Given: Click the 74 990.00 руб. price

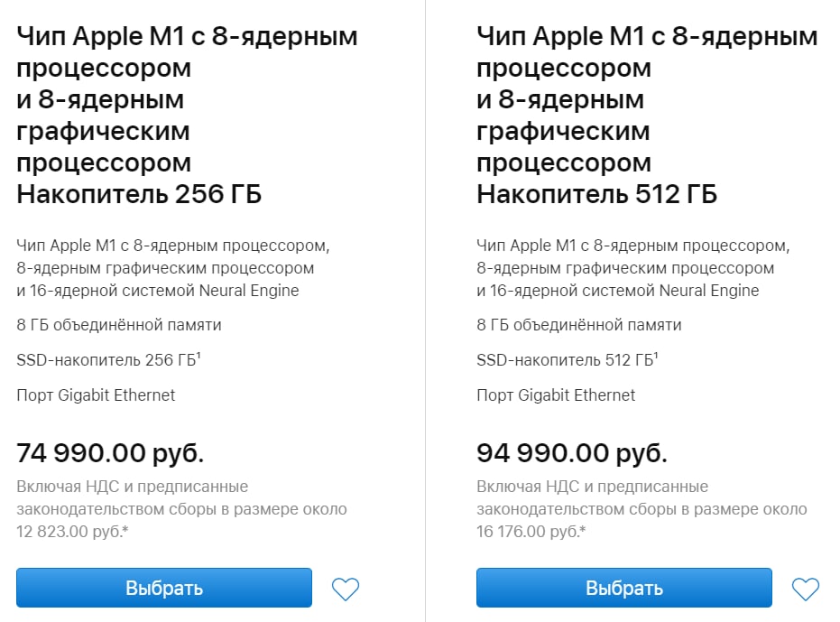Looking at the screenshot, I should point(110,452).
